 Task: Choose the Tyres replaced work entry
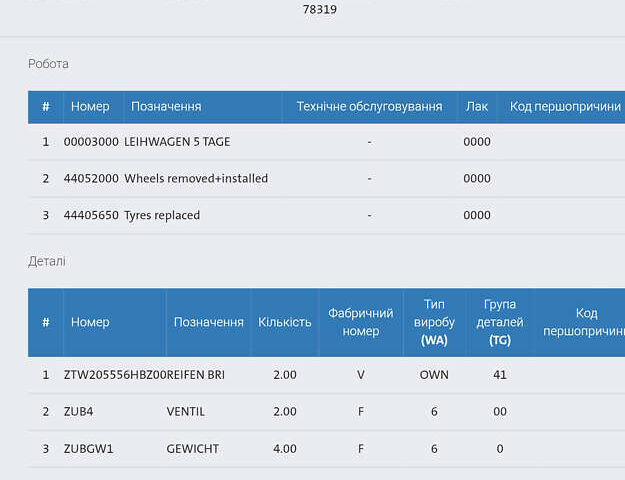[x=162, y=215]
